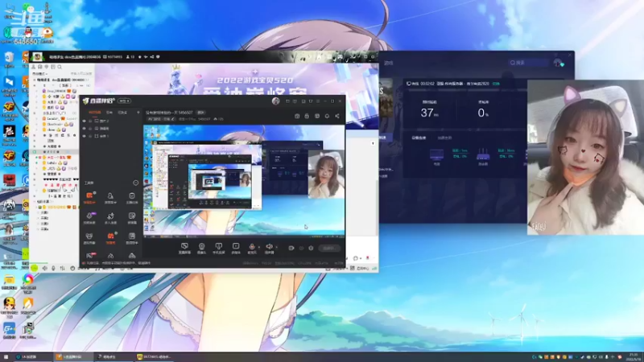Select the webcam thumbnail in stream preview
This screenshot has width=644, height=362.
click(x=326, y=175)
